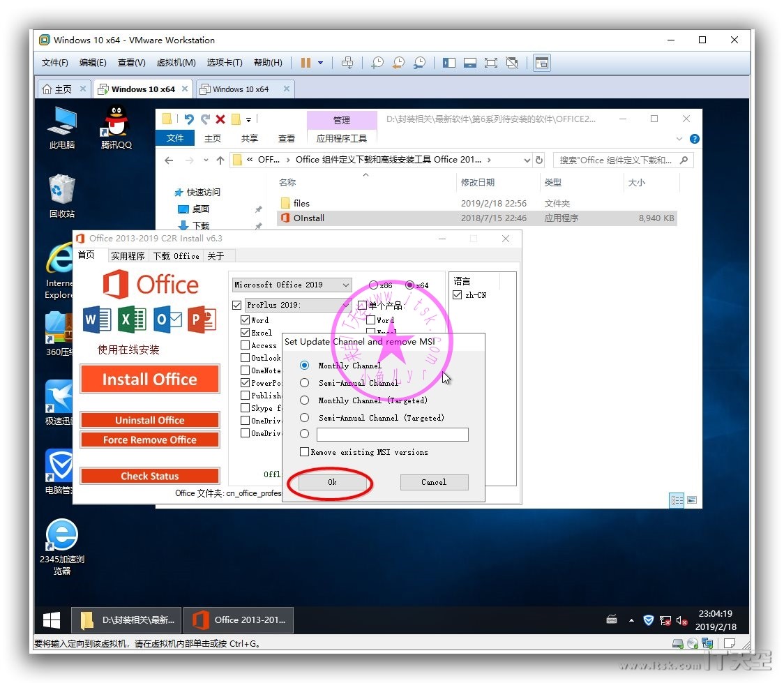Enter full screen mode icon
Image resolution: width=784 pixels, height=683 pixels.
coord(491,63)
